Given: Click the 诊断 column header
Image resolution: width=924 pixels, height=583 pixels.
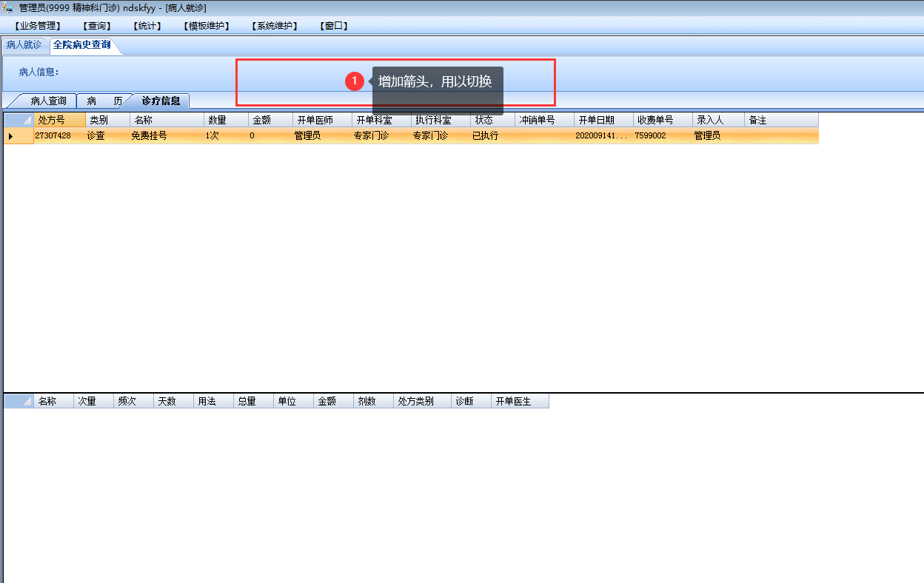Looking at the screenshot, I should click(471, 401).
